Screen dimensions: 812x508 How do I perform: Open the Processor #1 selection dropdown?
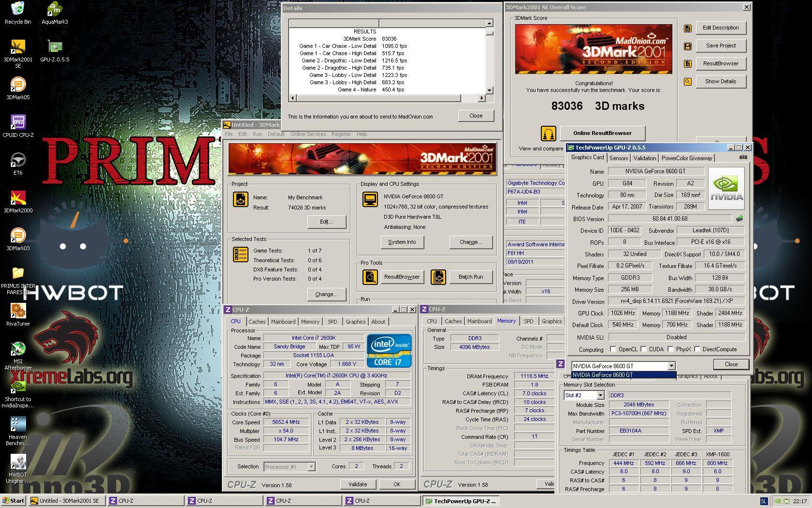(x=311, y=467)
